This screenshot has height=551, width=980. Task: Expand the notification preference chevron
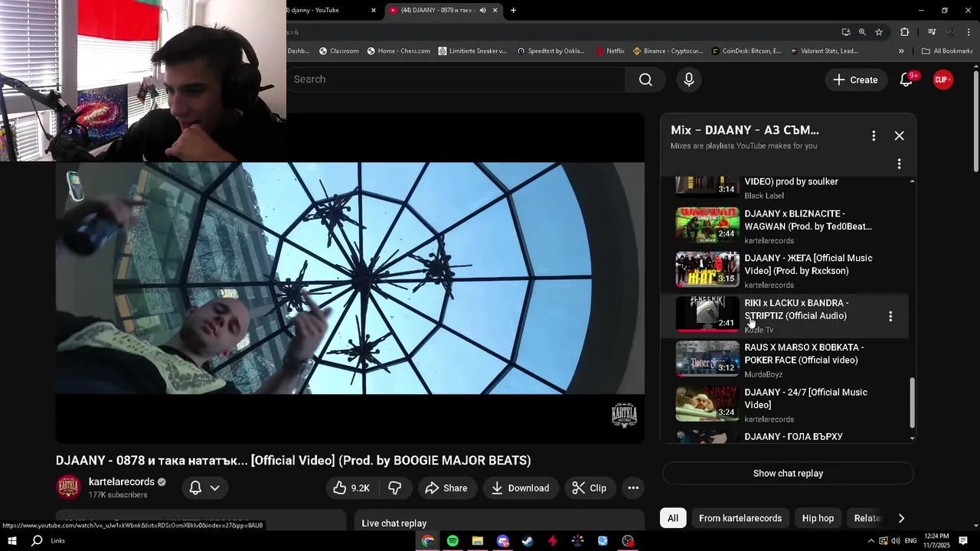tap(215, 487)
